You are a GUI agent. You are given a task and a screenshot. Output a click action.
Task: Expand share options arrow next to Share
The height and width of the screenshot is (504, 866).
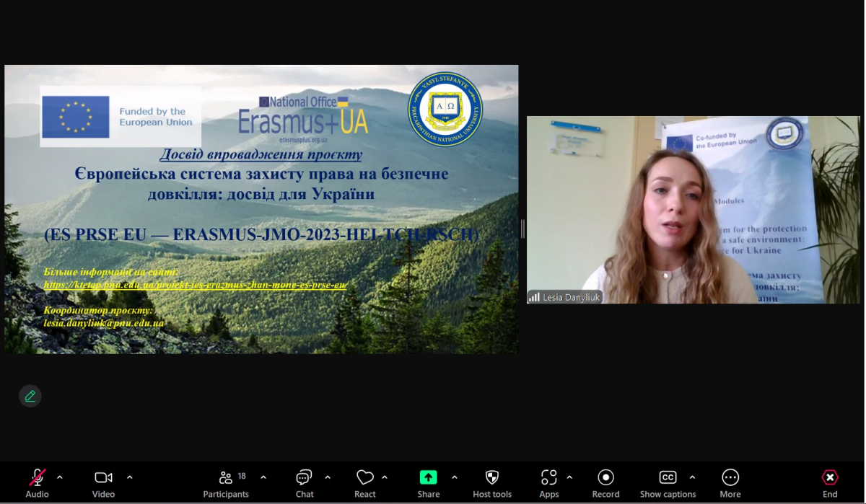454,477
